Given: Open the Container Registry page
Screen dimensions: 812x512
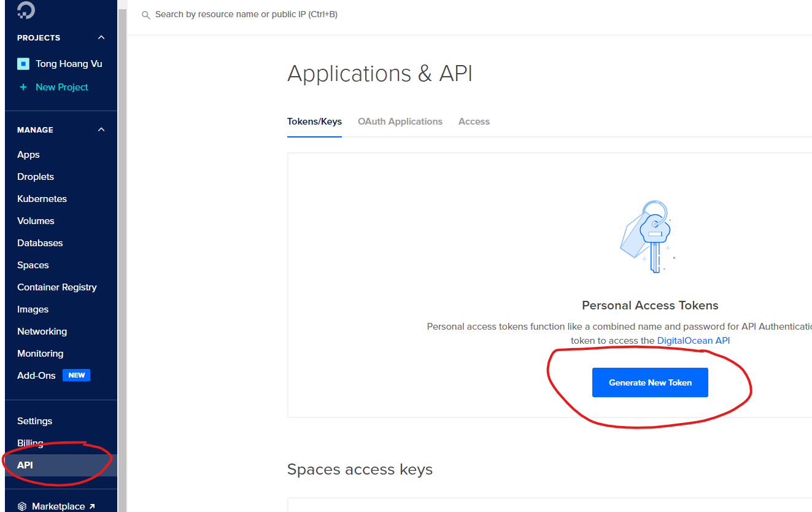Looking at the screenshot, I should pos(57,287).
